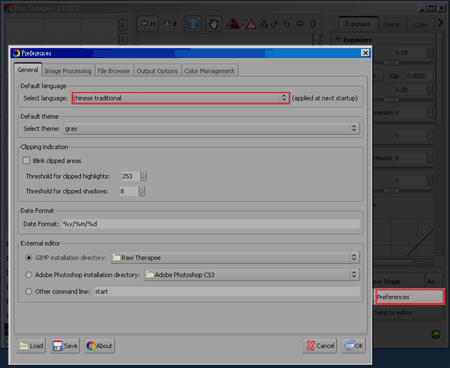Open the Color Management tab
The image size is (450, 368).
(x=209, y=71)
